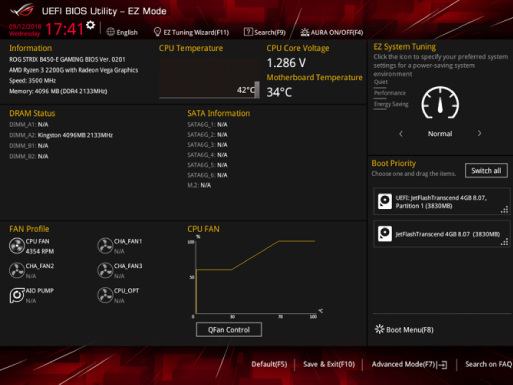The height and width of the screenshot is (385, 513).
Task: Click the UEFI JetFlash boot disk icon
Action: click(385, 201)
